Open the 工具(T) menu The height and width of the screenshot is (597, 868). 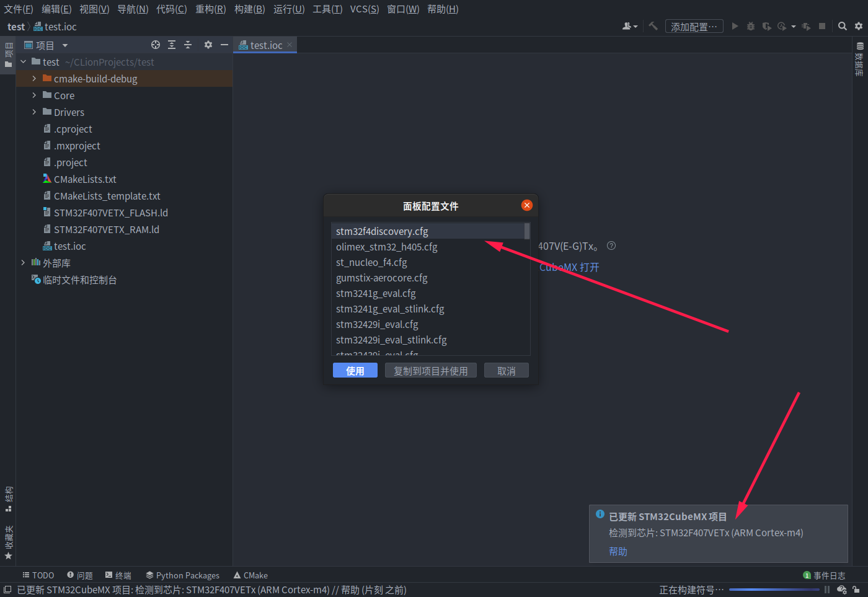327,9
